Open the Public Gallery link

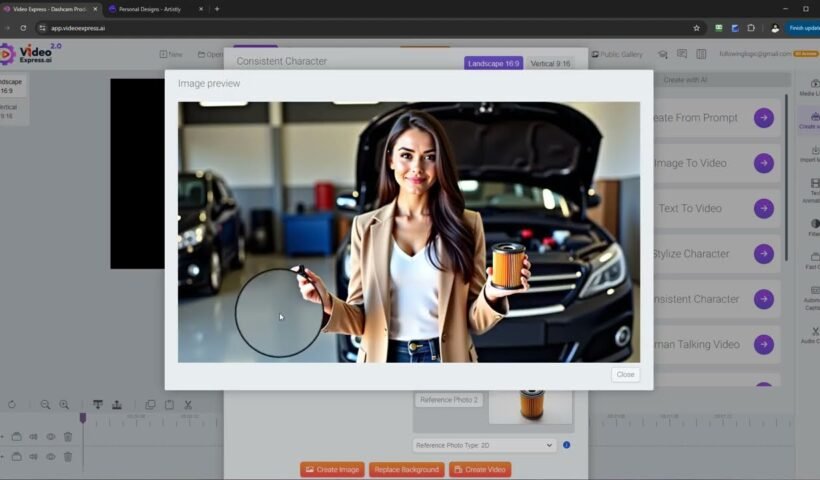[617, 54]
